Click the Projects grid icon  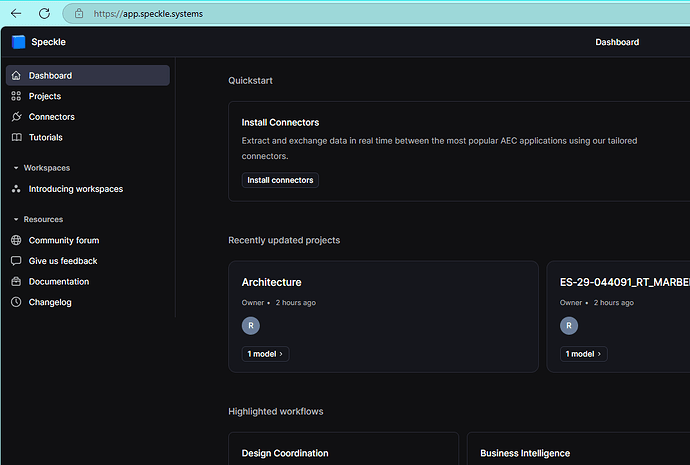16,96
